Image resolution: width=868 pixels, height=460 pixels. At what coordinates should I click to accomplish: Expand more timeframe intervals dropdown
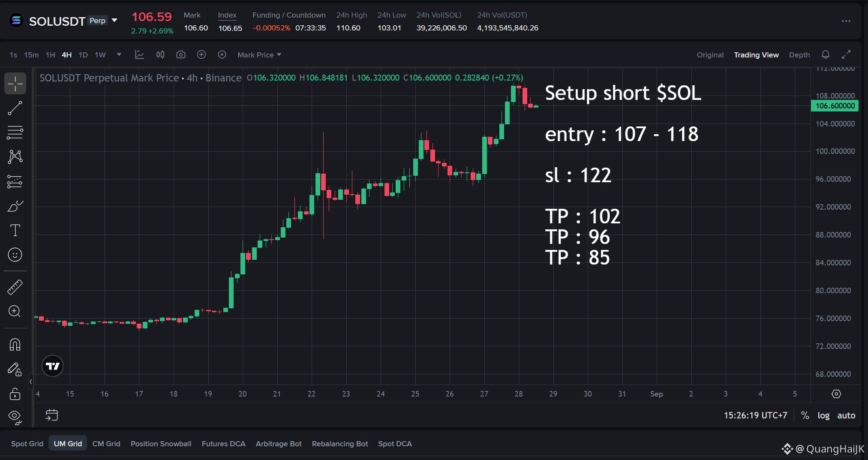119,55
